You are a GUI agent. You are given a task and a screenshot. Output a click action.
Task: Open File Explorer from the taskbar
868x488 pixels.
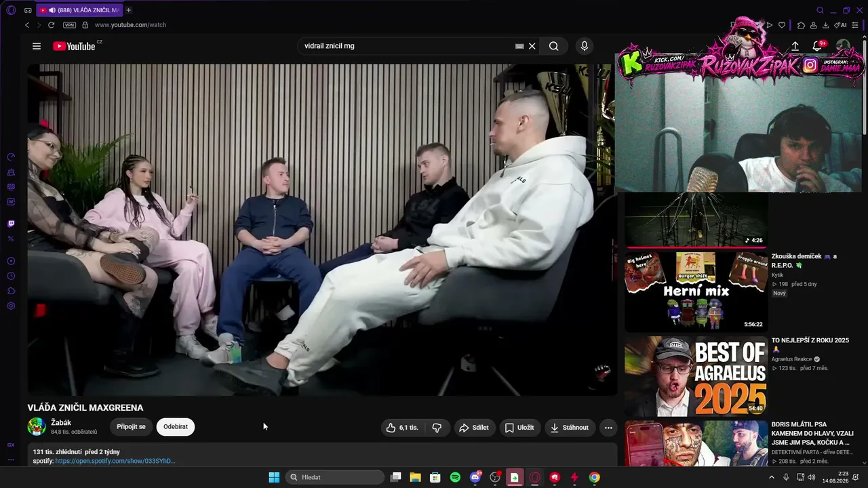415,477
